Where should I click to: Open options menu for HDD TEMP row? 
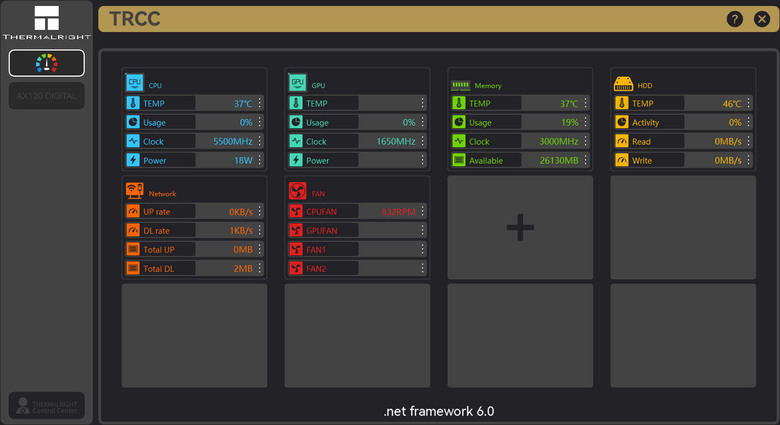(749, 103)
